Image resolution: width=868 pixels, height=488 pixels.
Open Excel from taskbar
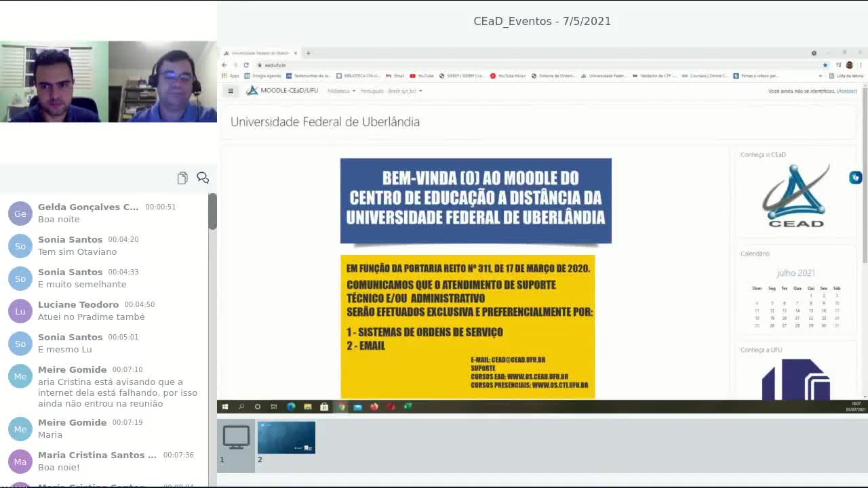(408, 407)
